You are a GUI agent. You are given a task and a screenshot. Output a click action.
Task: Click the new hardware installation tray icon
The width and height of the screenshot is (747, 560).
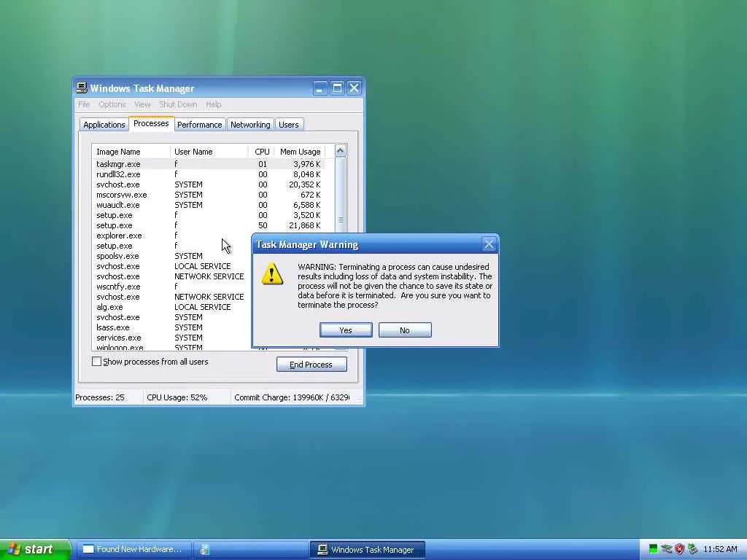pyautogui.click(x=692, y=549)
